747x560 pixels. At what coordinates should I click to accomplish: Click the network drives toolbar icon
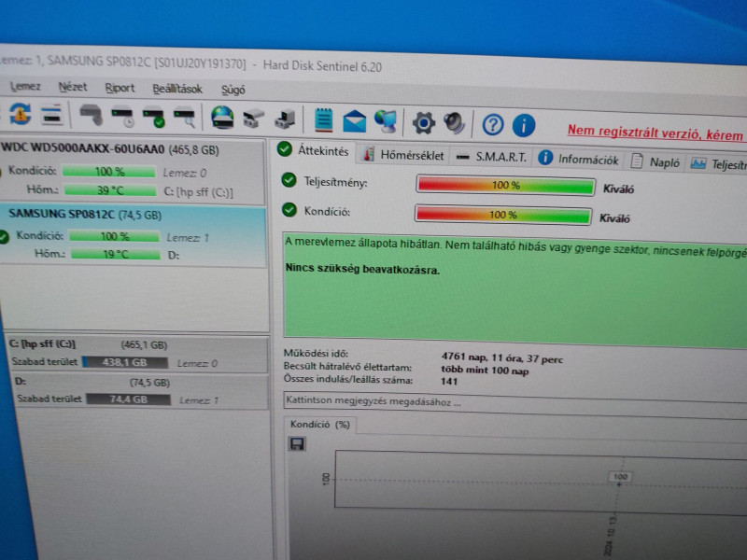254,119
